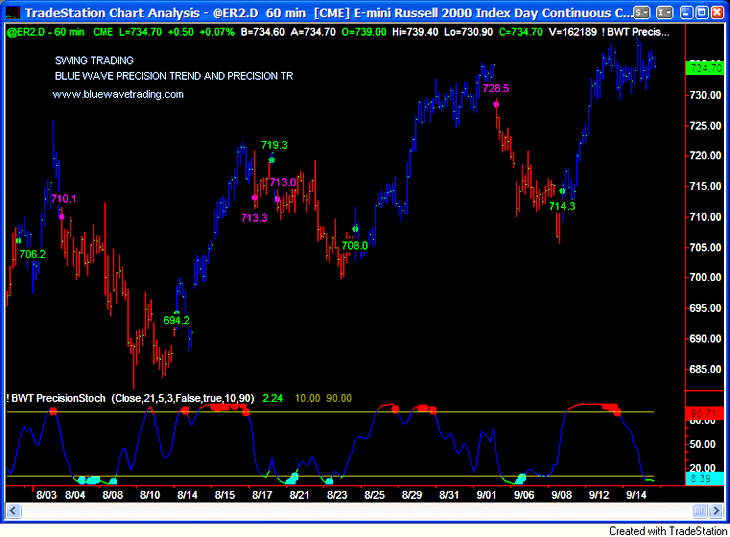
Task: Click the 90.71 red stochastic axis tag
Action: click(x=704, y=414)
